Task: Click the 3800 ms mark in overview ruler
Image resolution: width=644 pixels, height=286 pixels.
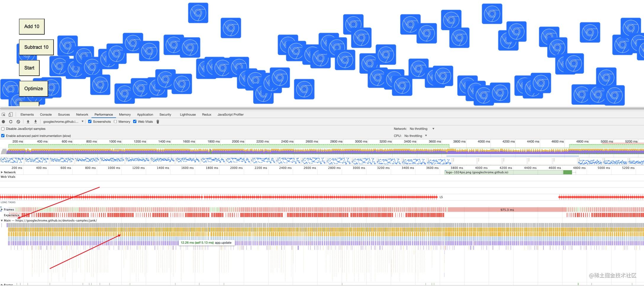Action: (459, 141)
